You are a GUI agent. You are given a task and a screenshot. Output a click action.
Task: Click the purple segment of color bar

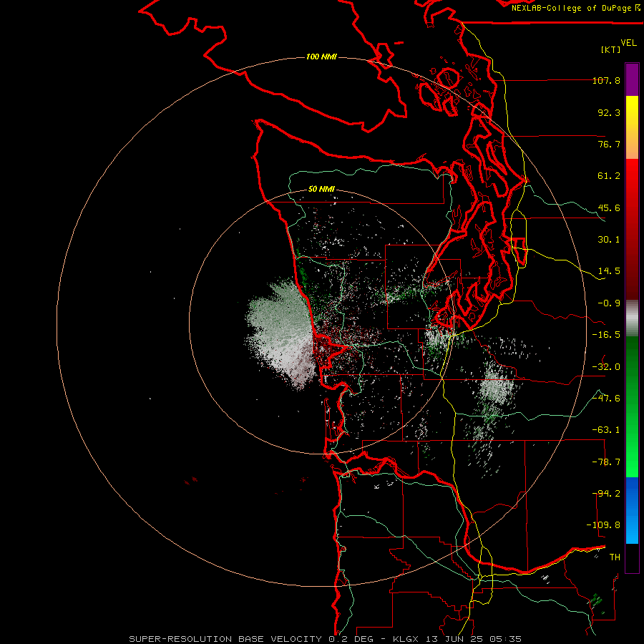coord(632,79)
